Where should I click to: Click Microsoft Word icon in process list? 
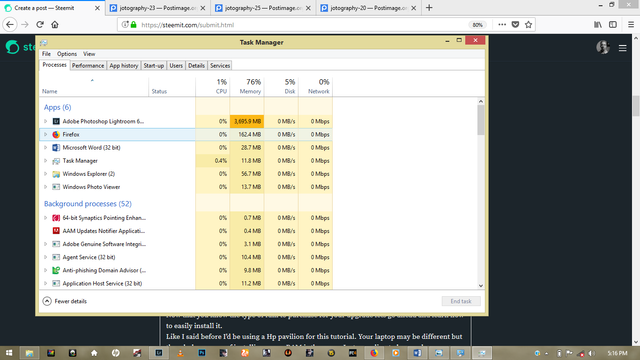(x=56, y=147)
